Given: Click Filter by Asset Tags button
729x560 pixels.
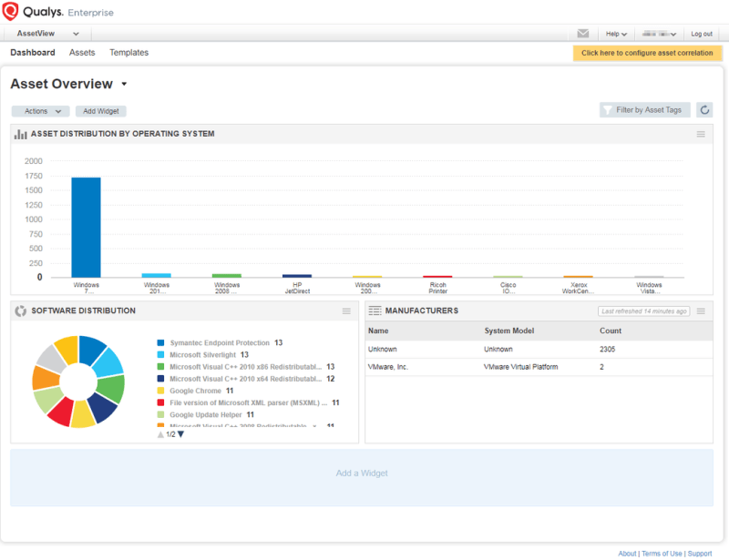Looking at the screenshot, I should [644, 110].
